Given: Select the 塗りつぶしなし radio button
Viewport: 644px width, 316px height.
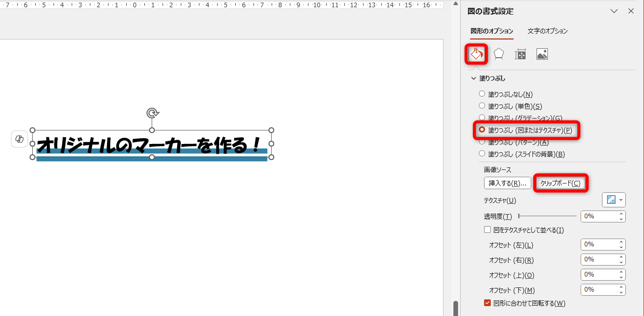Looking at the screenshot, I should pos(482,94).
